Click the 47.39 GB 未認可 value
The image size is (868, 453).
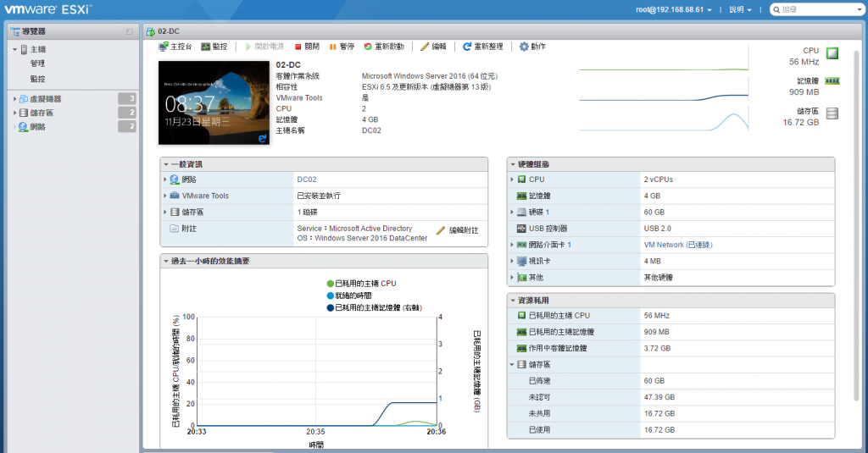659,397
